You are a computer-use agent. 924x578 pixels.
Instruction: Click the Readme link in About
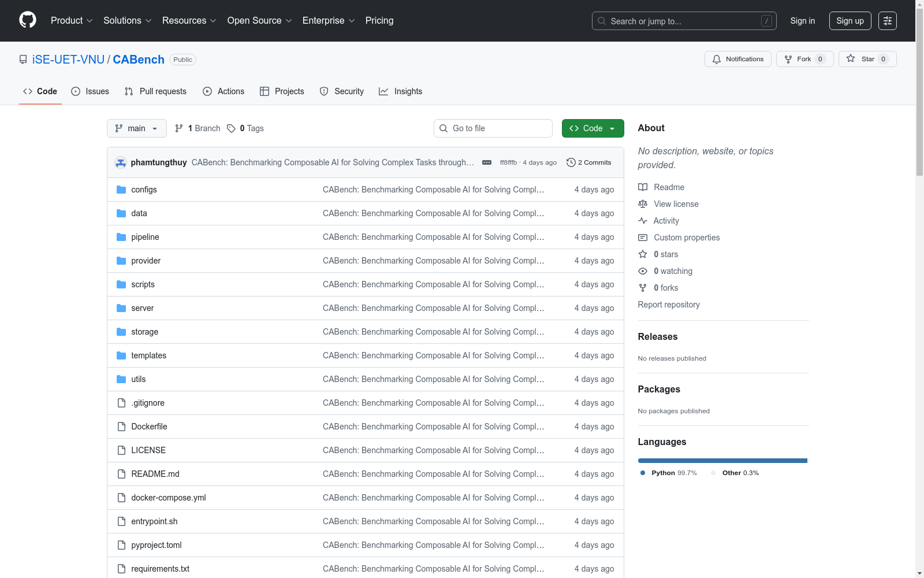pos(661,187)
